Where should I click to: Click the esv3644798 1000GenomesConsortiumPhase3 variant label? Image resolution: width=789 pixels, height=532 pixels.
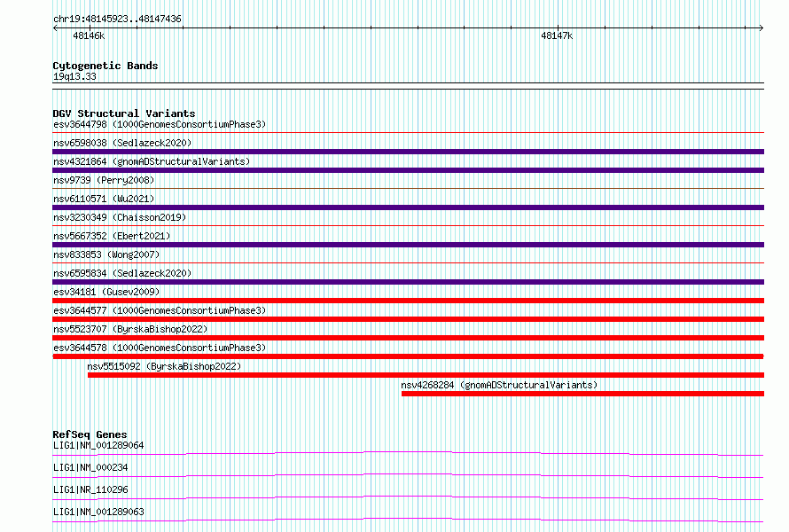point(160,124)
